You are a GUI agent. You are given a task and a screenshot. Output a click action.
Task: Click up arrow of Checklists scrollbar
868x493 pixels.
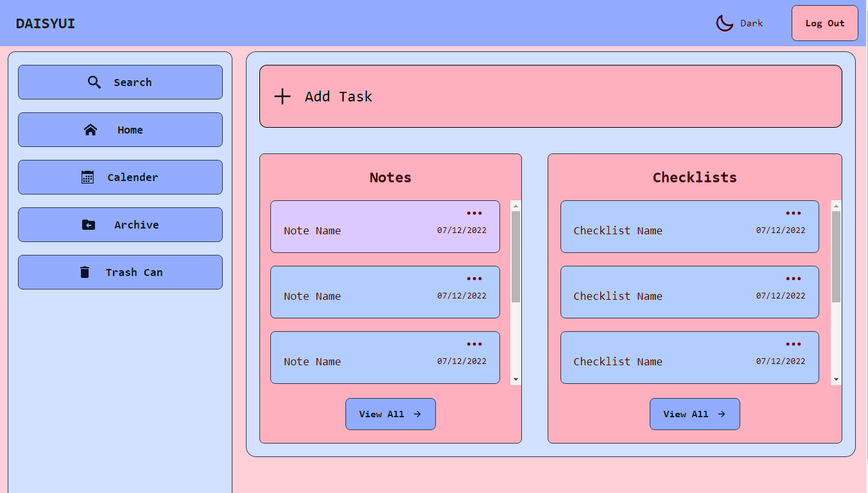[x=836, y=205]
